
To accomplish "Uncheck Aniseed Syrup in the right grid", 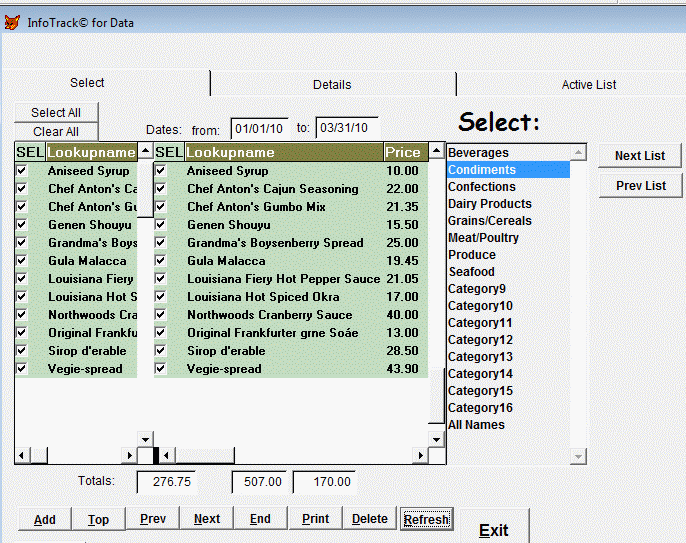I will tap(161, 171).
